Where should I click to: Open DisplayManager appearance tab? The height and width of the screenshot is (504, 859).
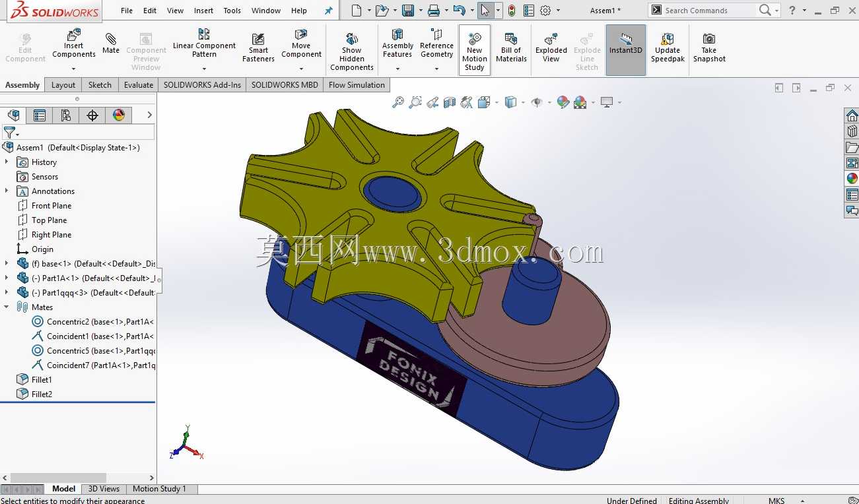click(x=119, y=115)
